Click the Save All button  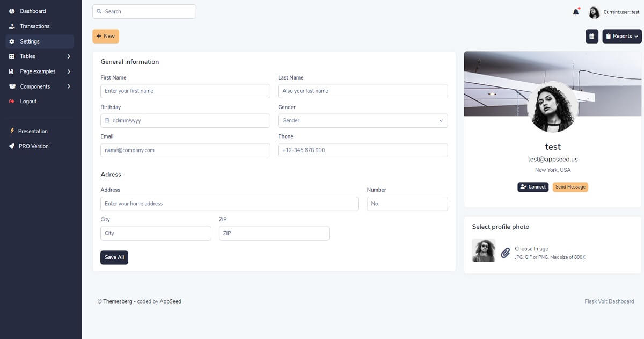click(114, 257)
